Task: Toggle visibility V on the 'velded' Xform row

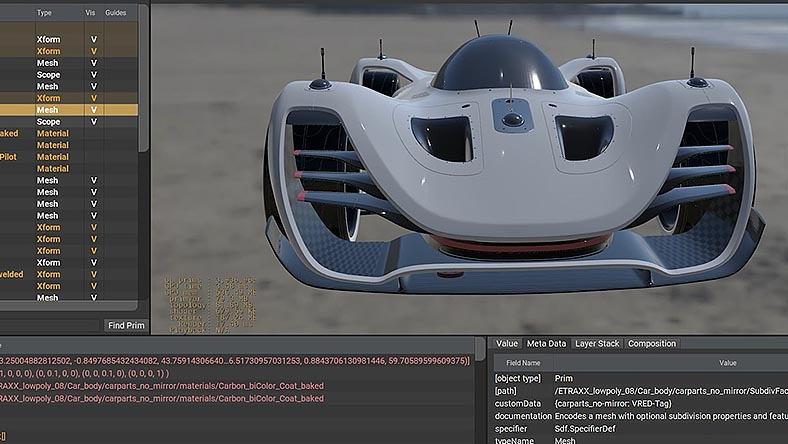Action: click(x=93, y=274)
